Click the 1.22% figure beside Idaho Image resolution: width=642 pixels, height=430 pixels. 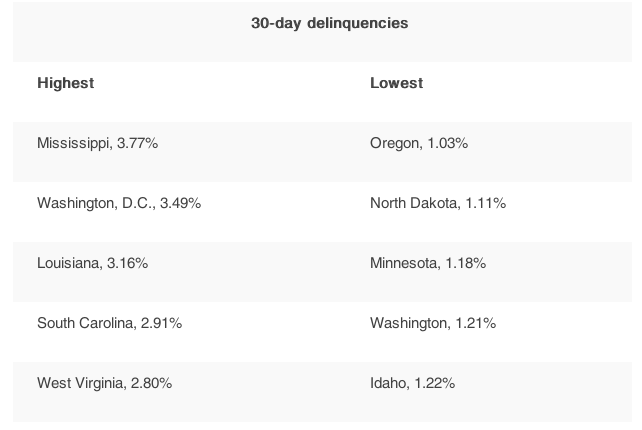[435, 383]
